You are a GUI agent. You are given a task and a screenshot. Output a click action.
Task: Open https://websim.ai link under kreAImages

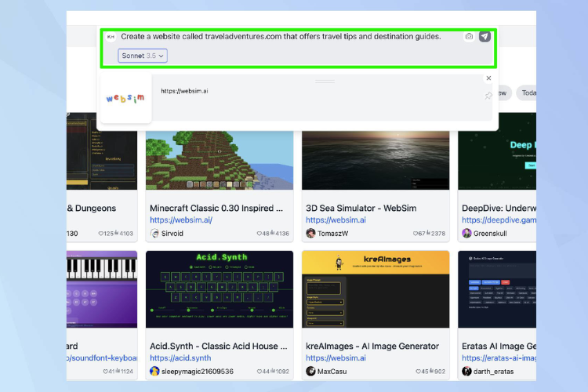tap(336, 358)
